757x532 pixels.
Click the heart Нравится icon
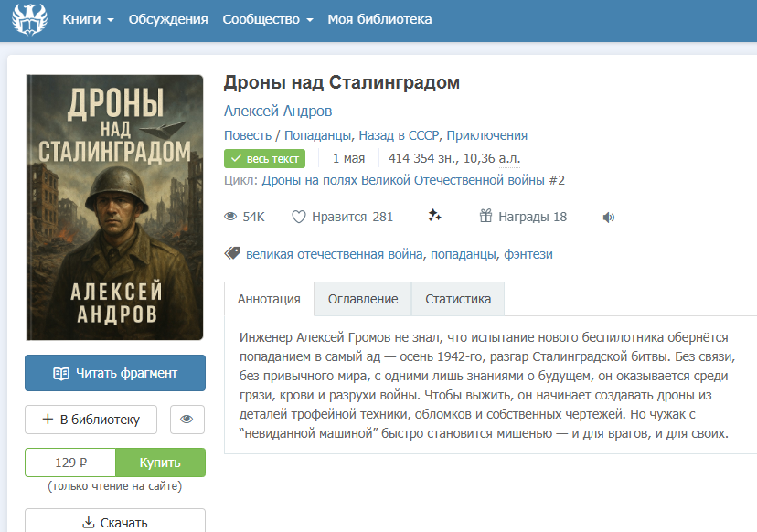pos(299,217)
